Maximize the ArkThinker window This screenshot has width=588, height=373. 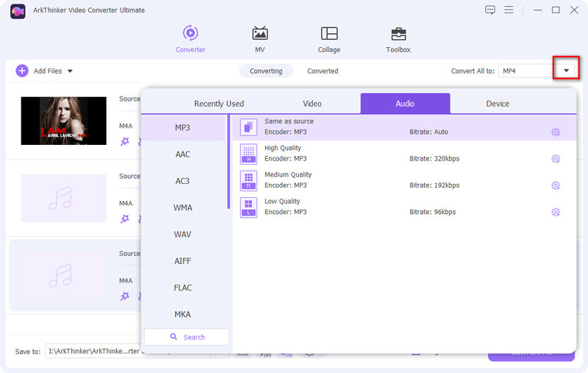pyautogui.click(x=556, y=10)
